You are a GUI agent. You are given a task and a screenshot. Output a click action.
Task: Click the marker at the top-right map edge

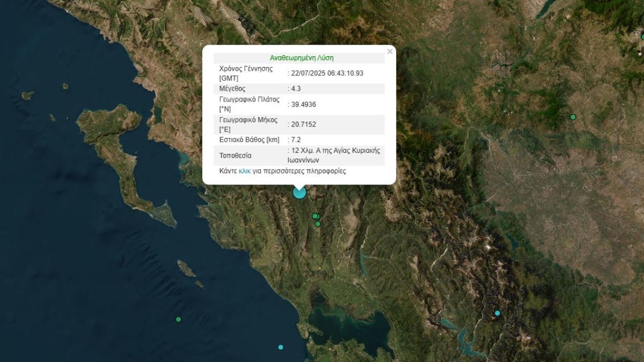click(642, 36)
